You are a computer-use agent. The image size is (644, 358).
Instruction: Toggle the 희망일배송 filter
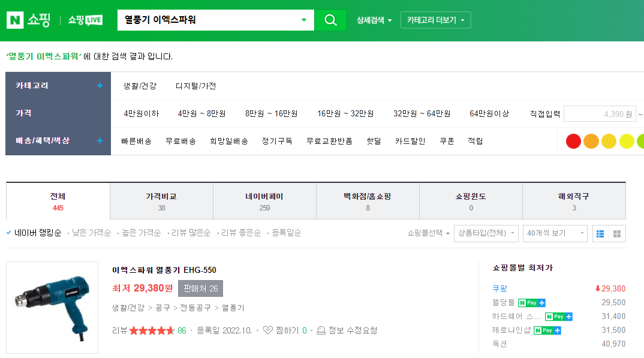click(x=229, y=141)
